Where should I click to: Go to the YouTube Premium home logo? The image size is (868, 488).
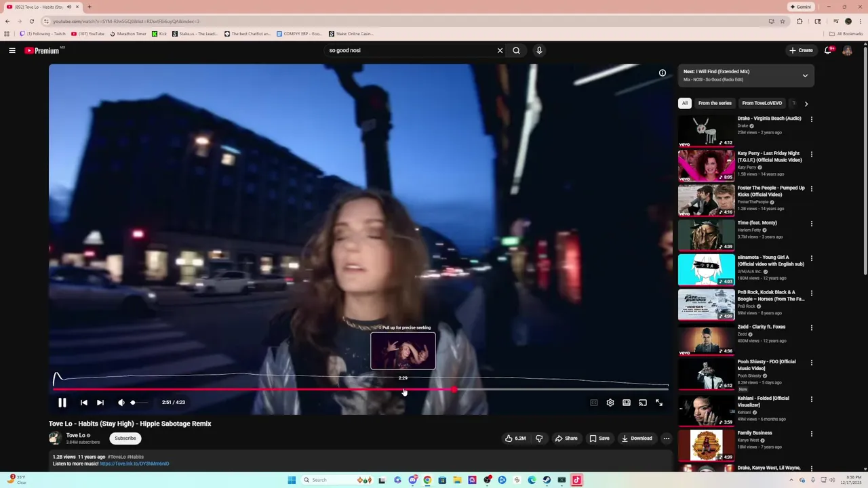43,50
